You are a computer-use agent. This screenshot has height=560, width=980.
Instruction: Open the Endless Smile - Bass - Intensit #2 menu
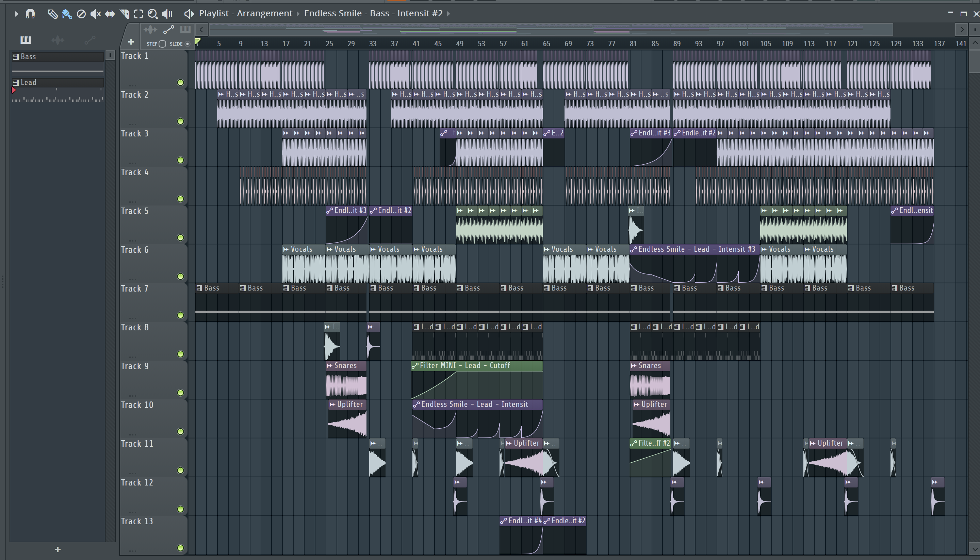373,14
